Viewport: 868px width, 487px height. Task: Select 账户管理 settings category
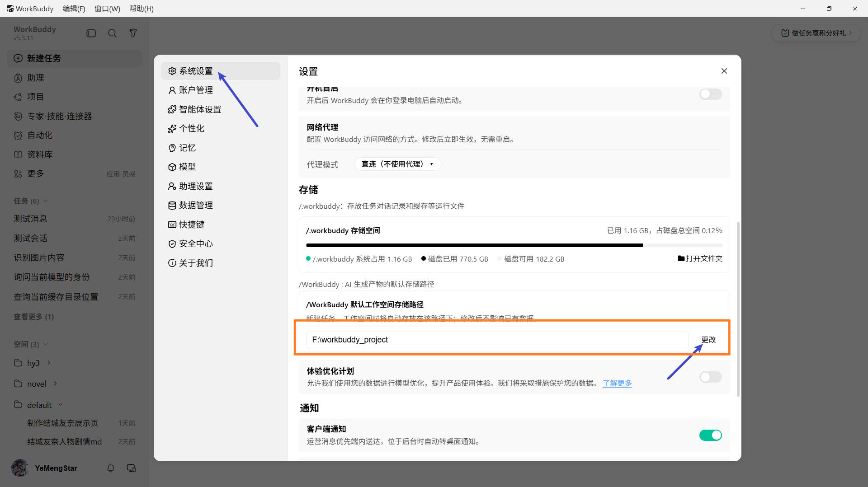click(x=221, y=90)
